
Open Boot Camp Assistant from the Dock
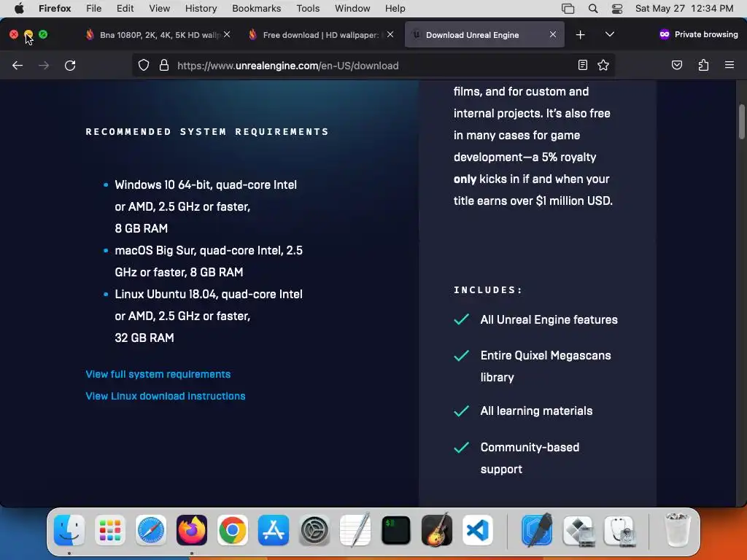(x=578, y=530)
